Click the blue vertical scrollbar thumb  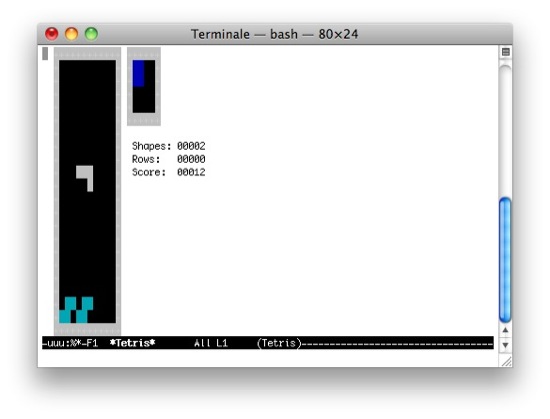pyautogui.click(x=505, y=260)
